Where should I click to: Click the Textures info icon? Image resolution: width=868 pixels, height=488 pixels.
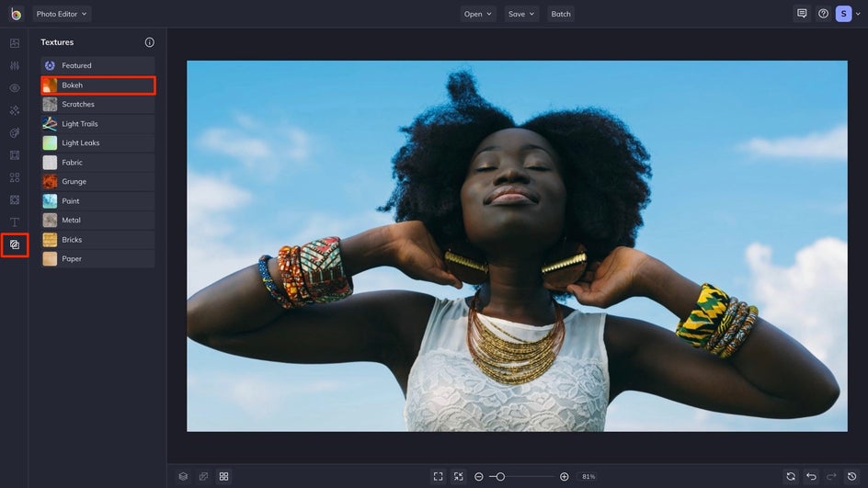150,42
